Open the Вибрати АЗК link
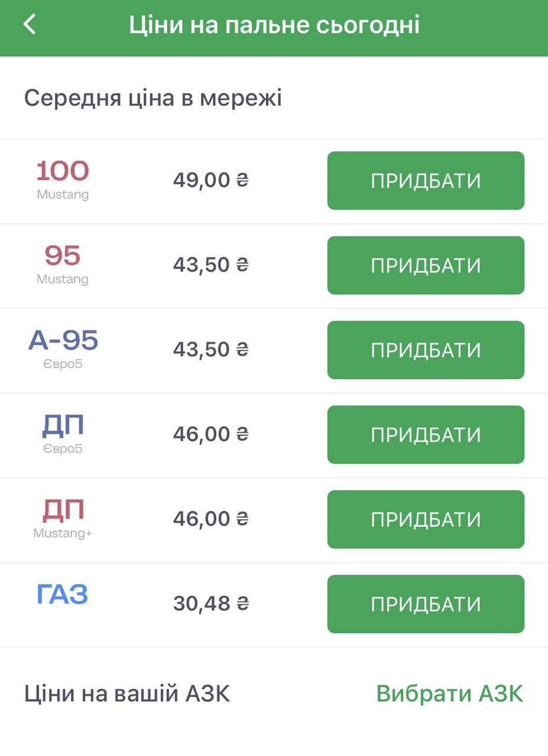The image size is (548, 756). click(449, 694)
